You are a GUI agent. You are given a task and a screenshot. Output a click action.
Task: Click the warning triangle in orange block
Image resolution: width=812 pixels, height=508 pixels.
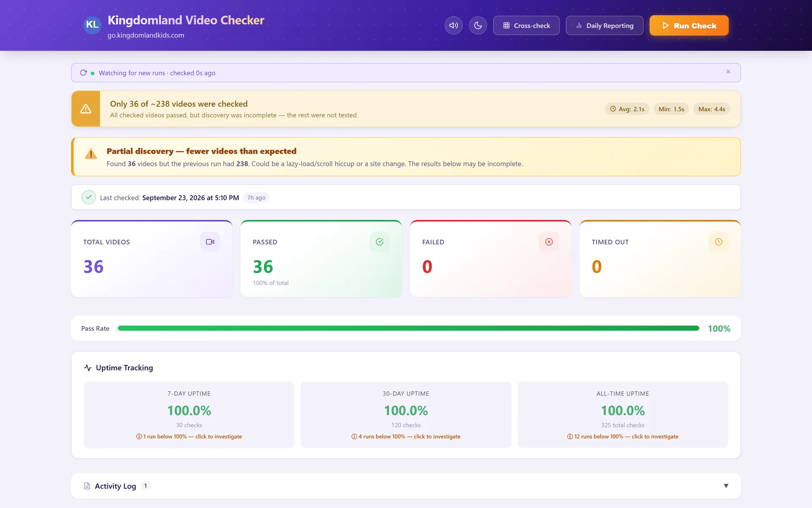(86, 109)
